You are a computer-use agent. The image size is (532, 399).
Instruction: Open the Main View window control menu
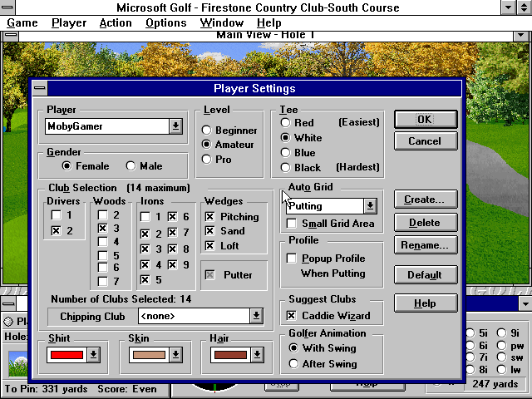pos(9,36)
